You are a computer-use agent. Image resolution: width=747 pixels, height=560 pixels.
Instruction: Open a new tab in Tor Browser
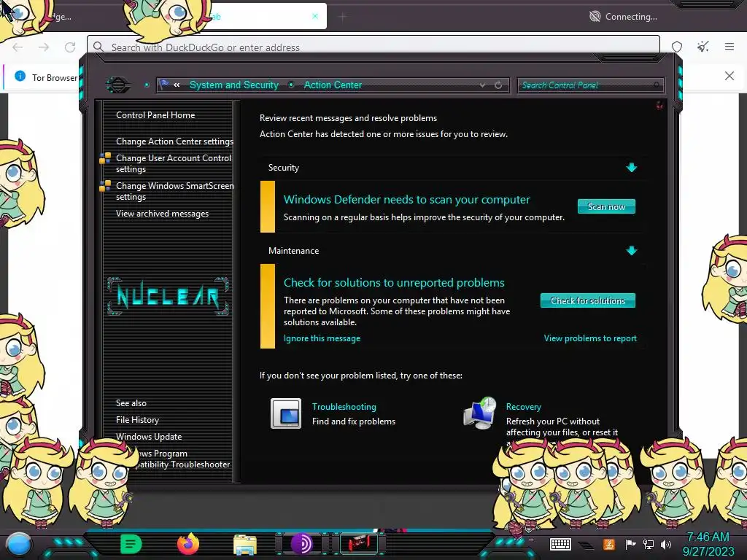[x=343, y=17]
